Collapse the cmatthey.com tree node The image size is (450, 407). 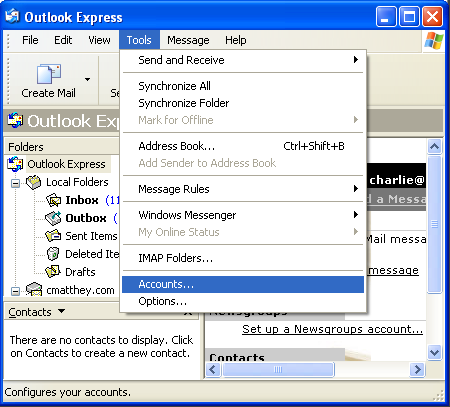coord(15,291)
